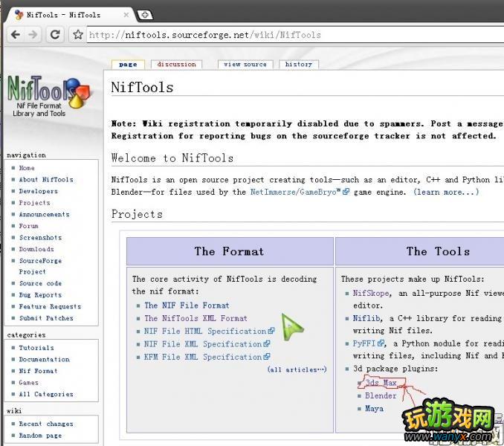The image size is (504, 446).
Task: Open Random page wiki link
Action: click(40, 435)
